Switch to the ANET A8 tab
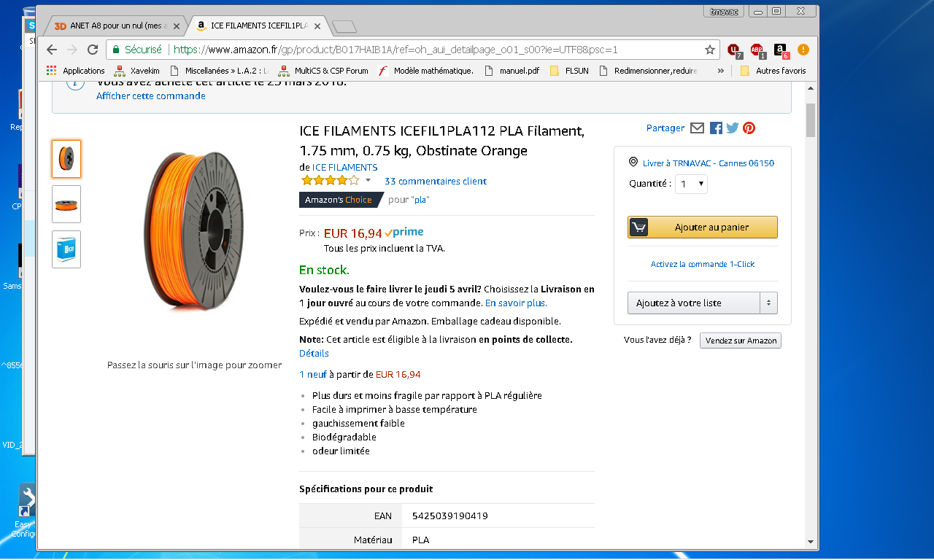The image size is (934, 560). click(x=117, y=26)
